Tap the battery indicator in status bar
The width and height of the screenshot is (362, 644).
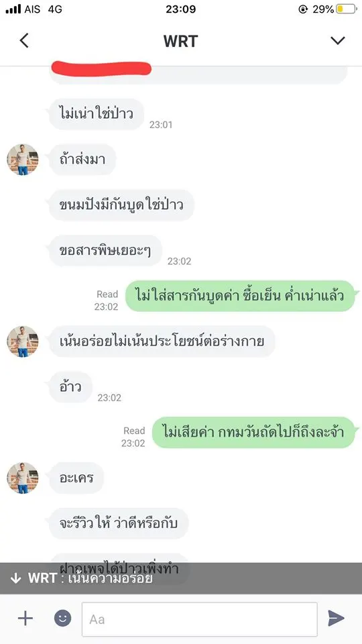coord(346,9)
